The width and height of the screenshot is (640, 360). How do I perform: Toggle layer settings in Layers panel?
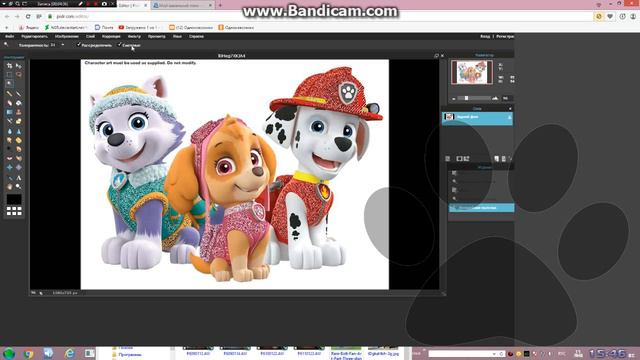tap(448, 158)
